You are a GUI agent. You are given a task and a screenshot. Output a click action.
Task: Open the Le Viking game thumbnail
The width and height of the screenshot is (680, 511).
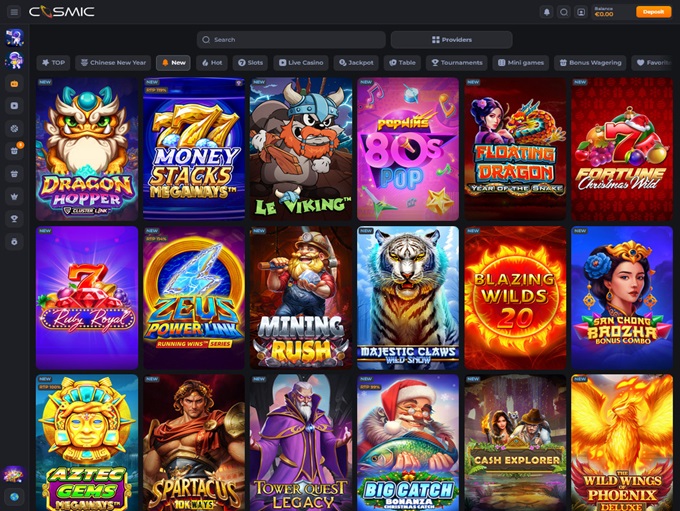[x=301, y=148]
